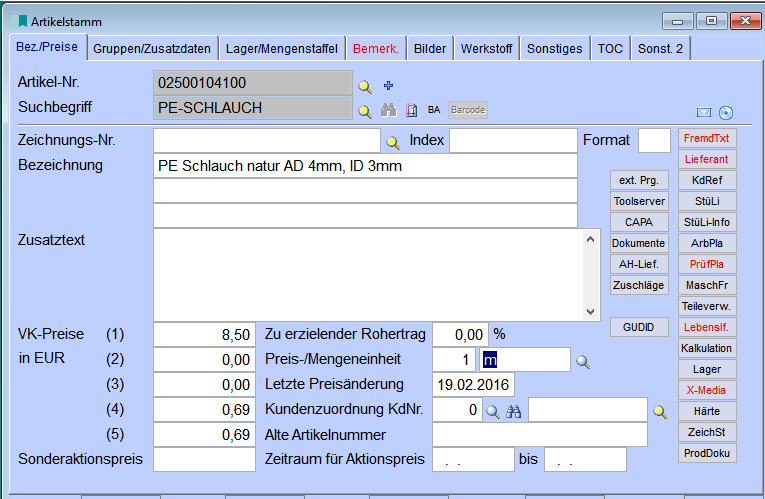Screen dimensions: 765x499
Task: Click the BA icon next to Barcode
Action: click(434, 110)
